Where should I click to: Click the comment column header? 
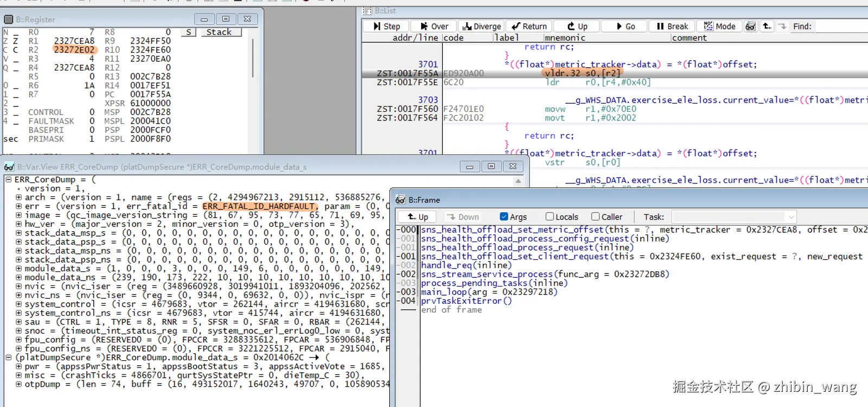(689, 37)
